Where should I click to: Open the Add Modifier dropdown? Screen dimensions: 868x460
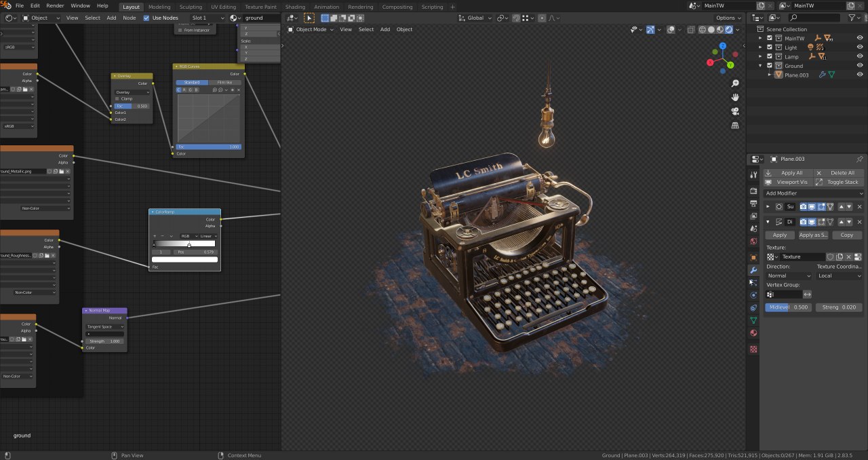[814, 193]
